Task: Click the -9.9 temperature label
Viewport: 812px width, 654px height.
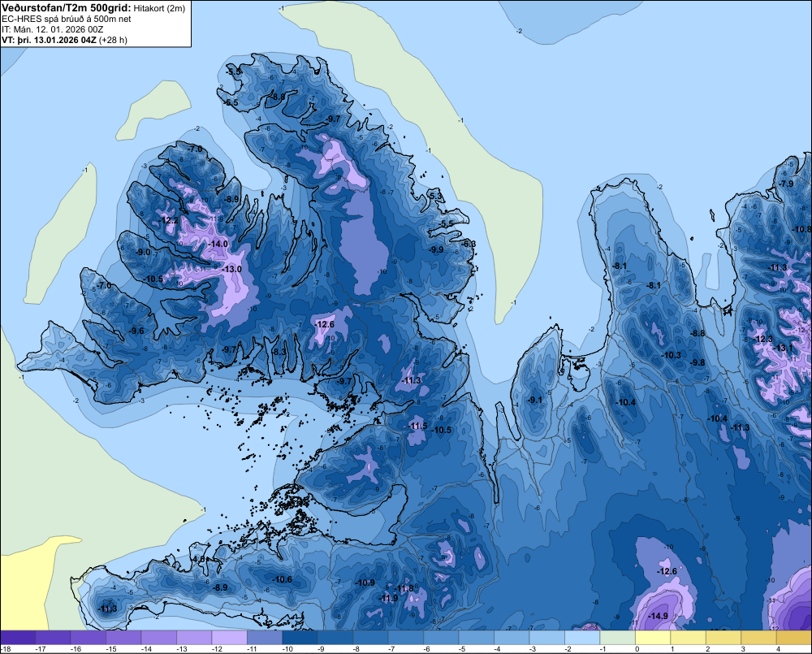Action: 437,249
